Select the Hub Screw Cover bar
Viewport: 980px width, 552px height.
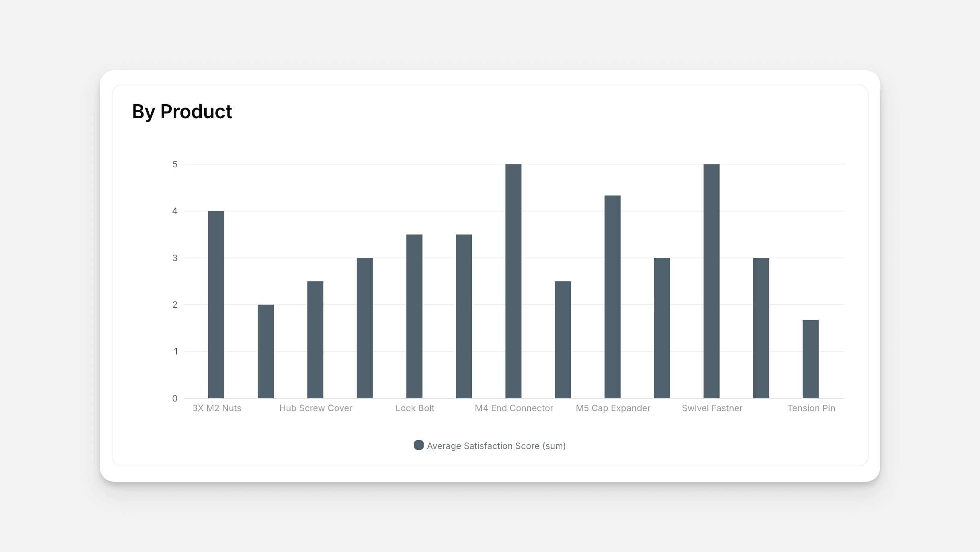point(315,340)
